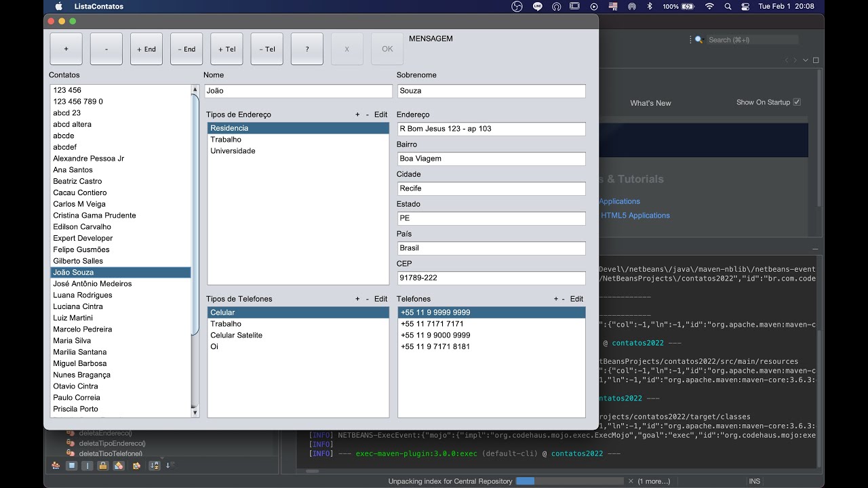Click the NetBeans quick search magnifier icon
Viewport: 868px width, 488px height.
[x=699, y=40]
